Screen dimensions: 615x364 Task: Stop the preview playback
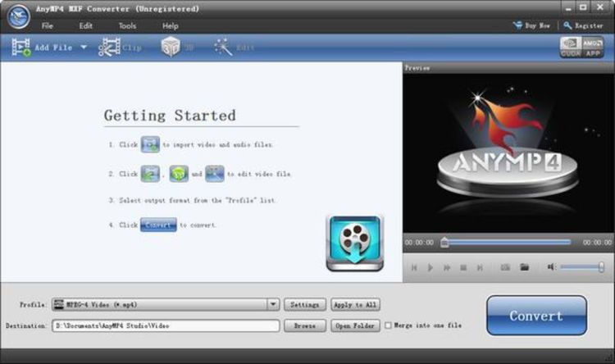coord(463,267)
